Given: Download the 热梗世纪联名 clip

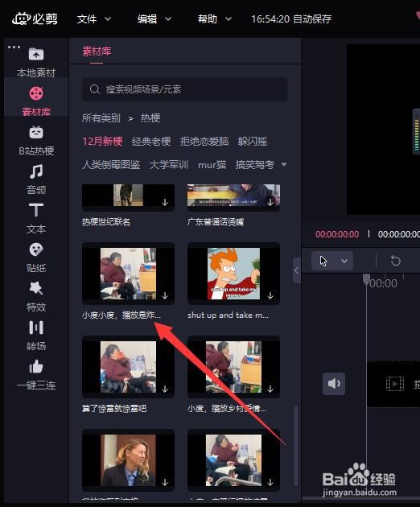Looking at the screenshot, I should (x=165, y=203).
